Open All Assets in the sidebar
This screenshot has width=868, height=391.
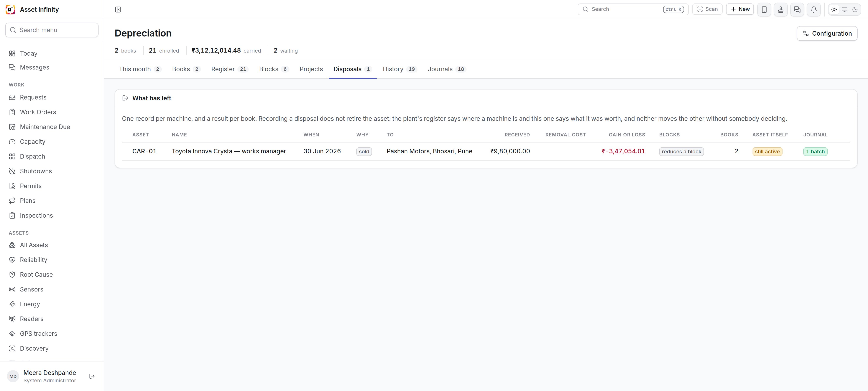pos(52,245)
